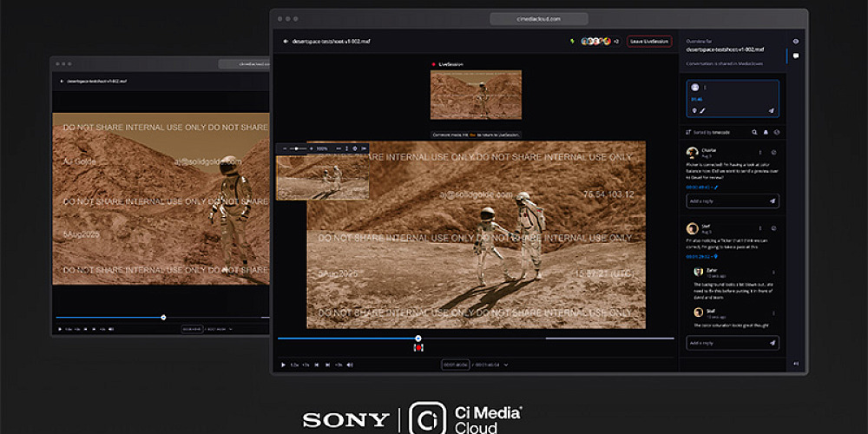
Task: Expand the timecode format dropdown in main player
Action: (x=506, y=365)
